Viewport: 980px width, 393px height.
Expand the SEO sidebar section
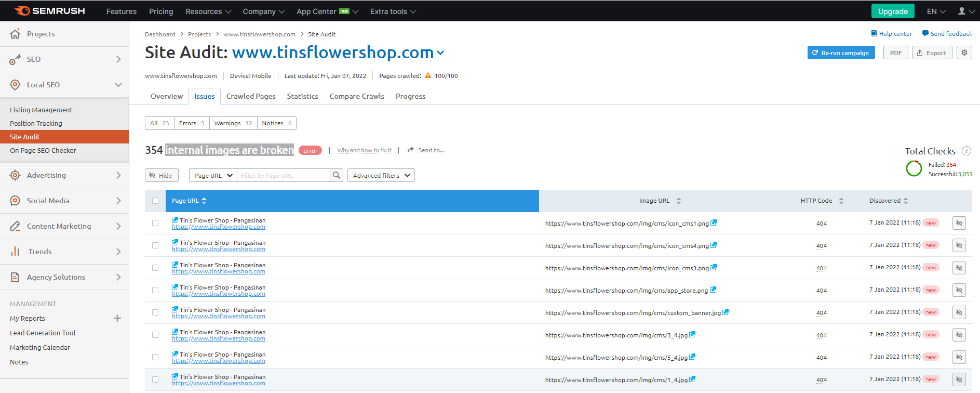[x=118, y=59]
